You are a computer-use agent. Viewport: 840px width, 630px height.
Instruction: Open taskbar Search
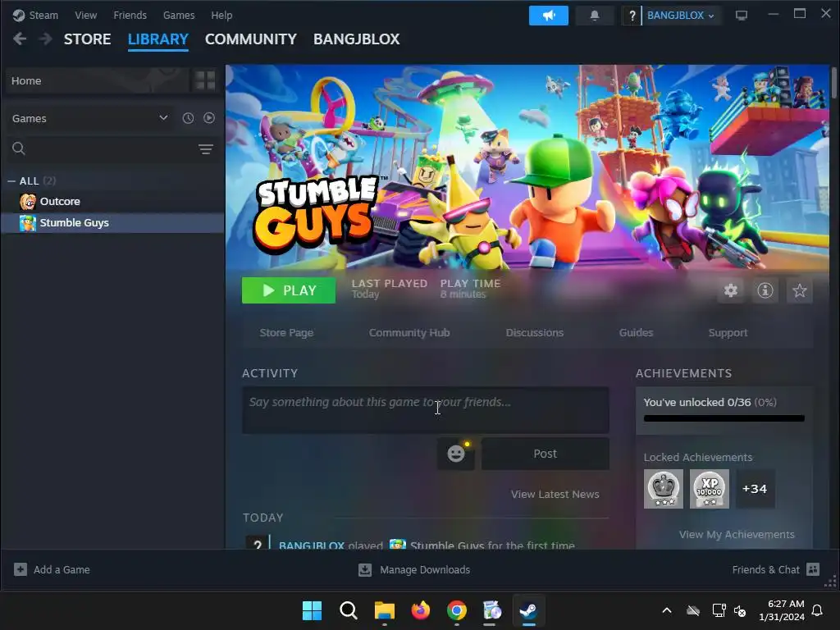pyautogui.click(x=348, y=610)
